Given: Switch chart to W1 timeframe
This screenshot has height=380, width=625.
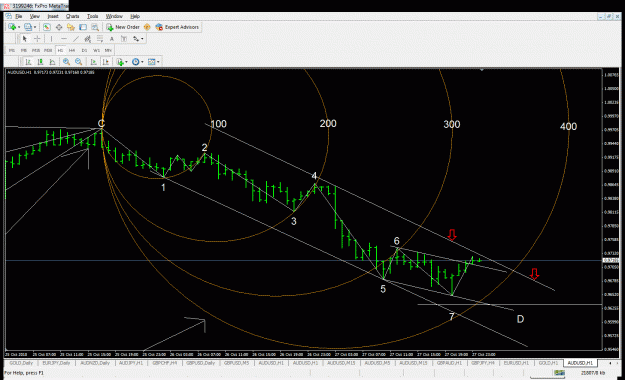Looking at the screenshot, I should coord(96,50).
